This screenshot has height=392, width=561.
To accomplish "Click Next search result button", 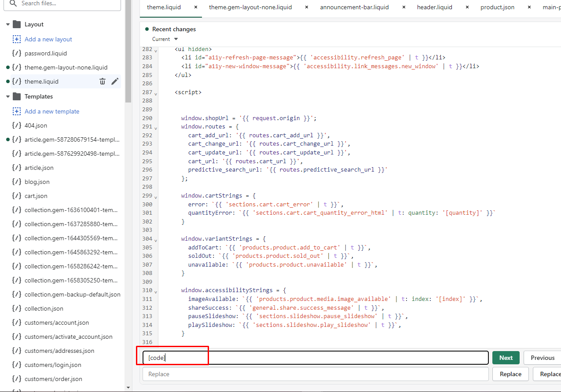I will tap(506, 358).
